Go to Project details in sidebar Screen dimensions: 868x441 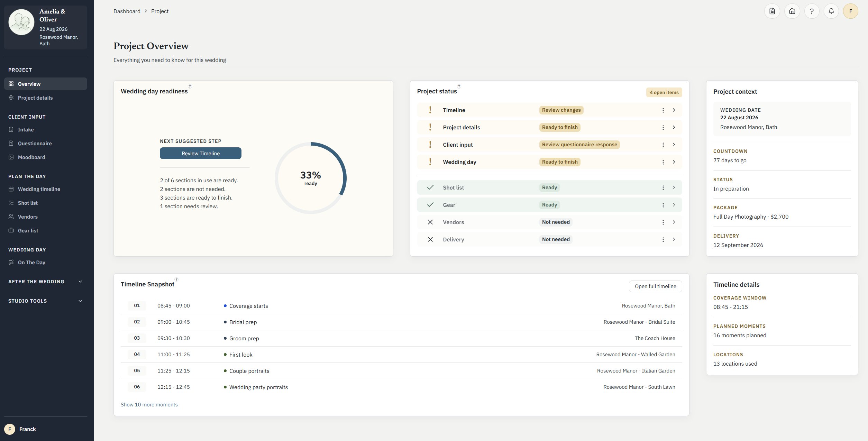pos(46,98)
